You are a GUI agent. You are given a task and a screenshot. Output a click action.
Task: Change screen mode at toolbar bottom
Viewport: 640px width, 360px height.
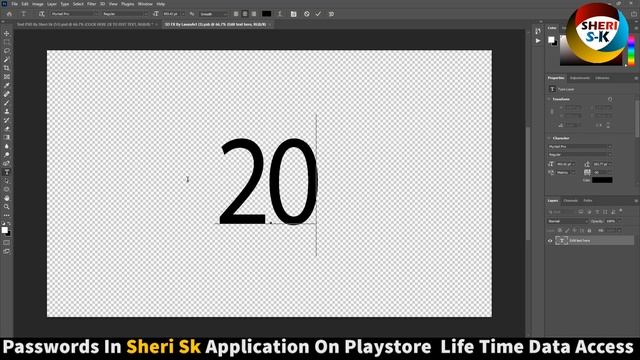(7, 251)
